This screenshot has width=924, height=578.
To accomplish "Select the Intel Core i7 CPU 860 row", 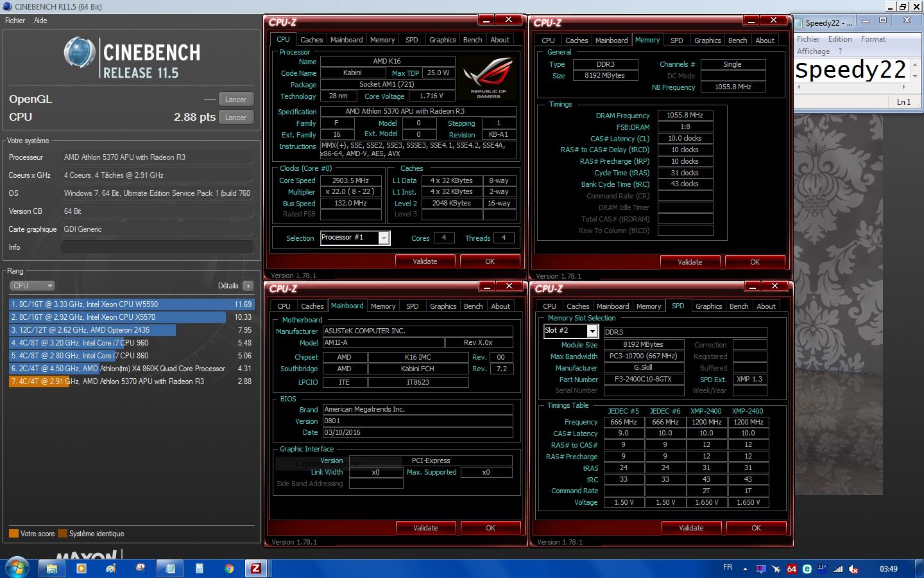I will click(131, 356).
